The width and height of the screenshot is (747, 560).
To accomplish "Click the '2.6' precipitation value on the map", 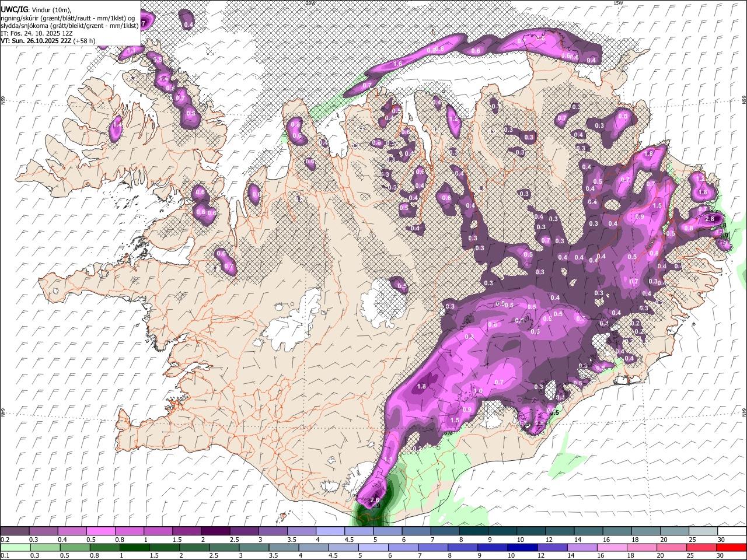I will coord(375,500).
